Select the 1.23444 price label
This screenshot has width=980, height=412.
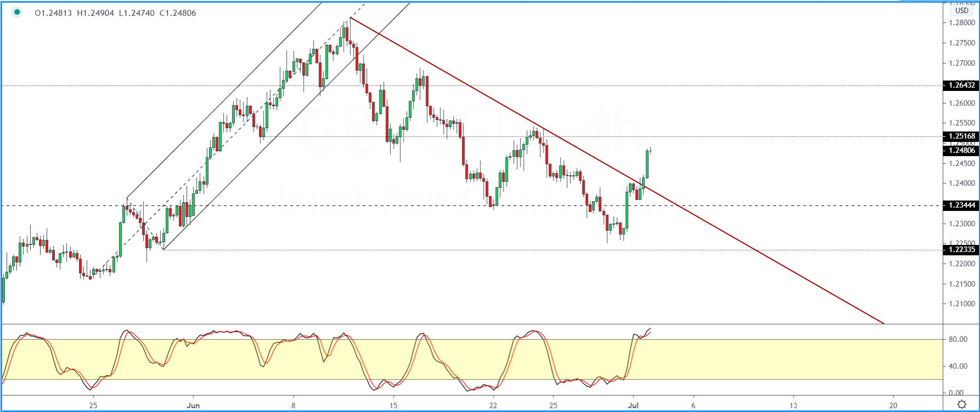point(961,205)
